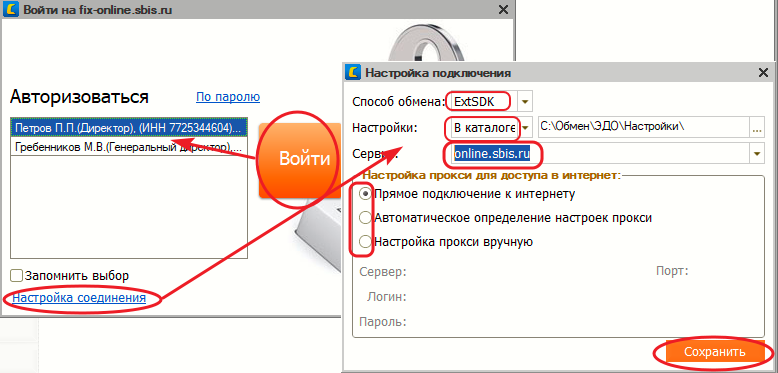
Task: Close the Настройка подключения dialog
Action: click(764, 73)
